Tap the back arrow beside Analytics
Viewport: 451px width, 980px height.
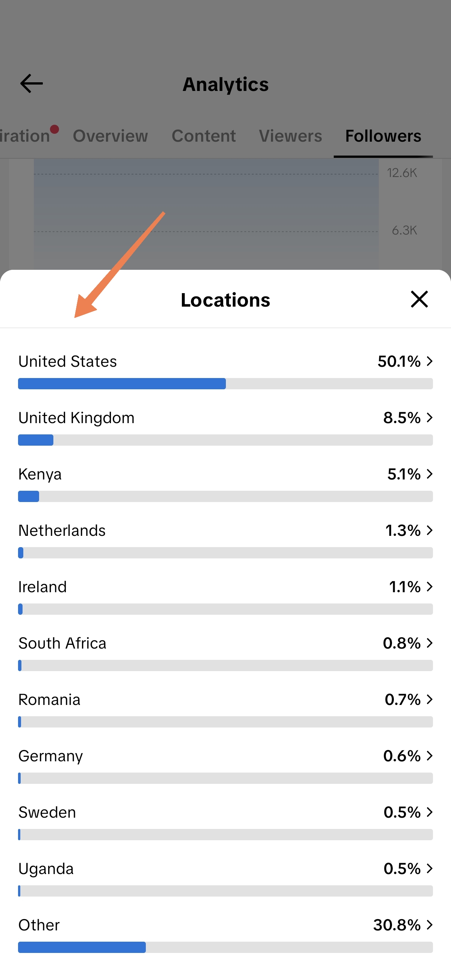click(31, 83)
